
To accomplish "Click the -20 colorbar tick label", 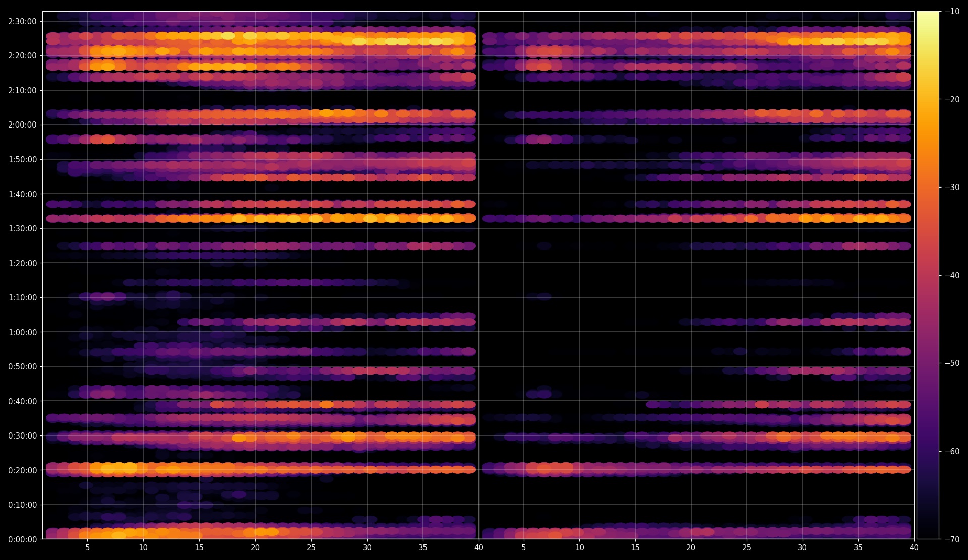I will coord(952,99).
